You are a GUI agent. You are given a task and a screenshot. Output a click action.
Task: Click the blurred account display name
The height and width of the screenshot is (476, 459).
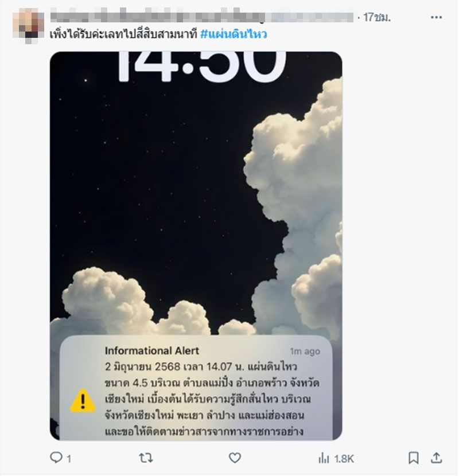[x=201, y=17]
